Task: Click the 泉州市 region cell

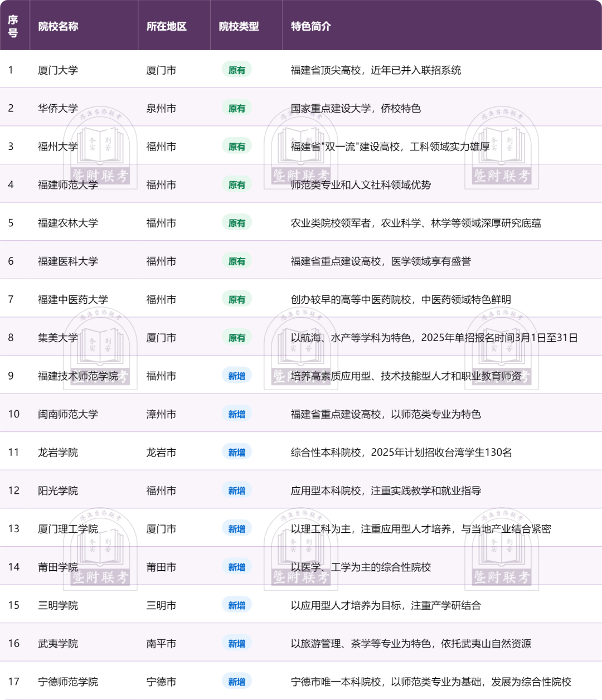Action: click(161, 108)
